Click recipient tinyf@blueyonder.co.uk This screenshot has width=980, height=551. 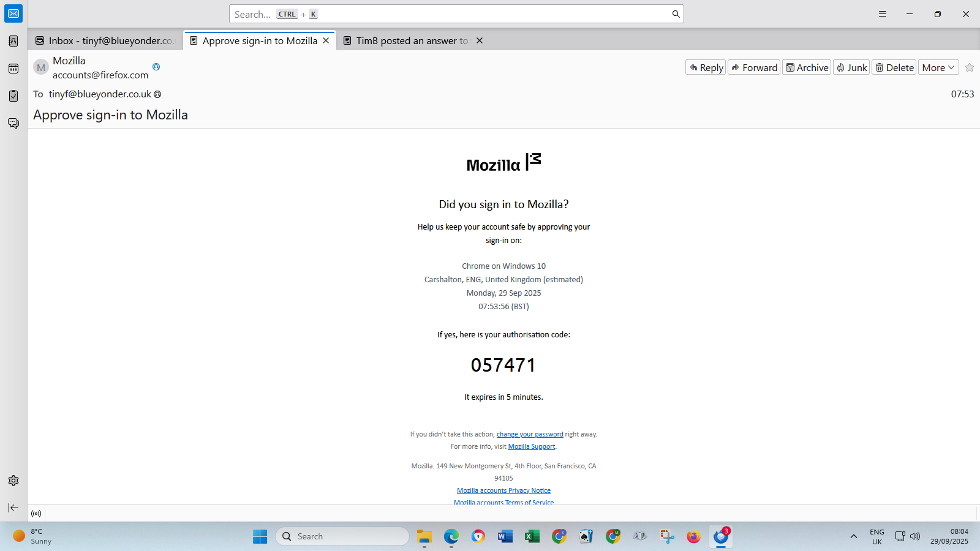point(100,94)
